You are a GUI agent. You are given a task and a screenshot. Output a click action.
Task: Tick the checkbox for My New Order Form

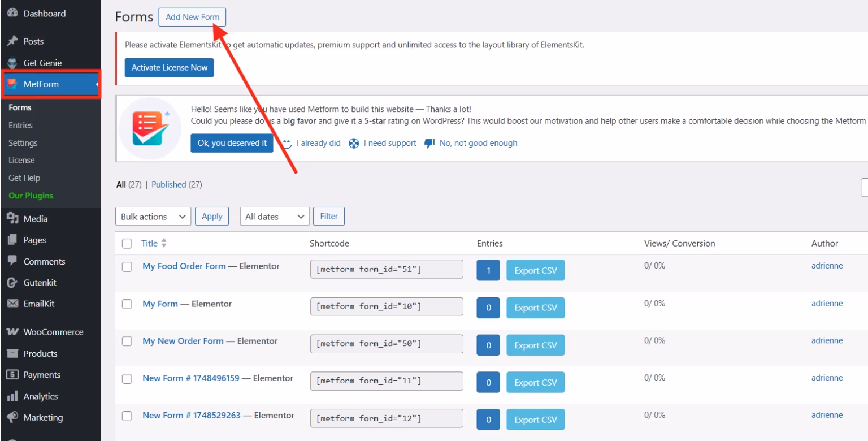coord(127,341)
